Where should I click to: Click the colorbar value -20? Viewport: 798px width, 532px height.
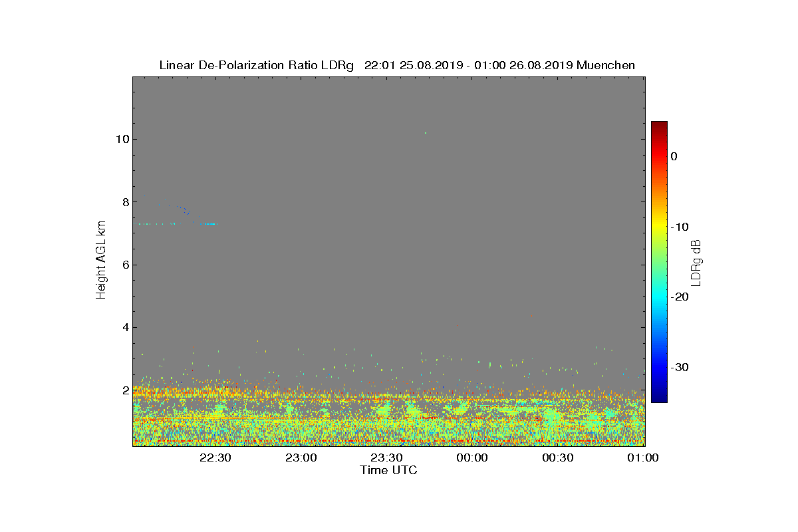click(679, 297)
